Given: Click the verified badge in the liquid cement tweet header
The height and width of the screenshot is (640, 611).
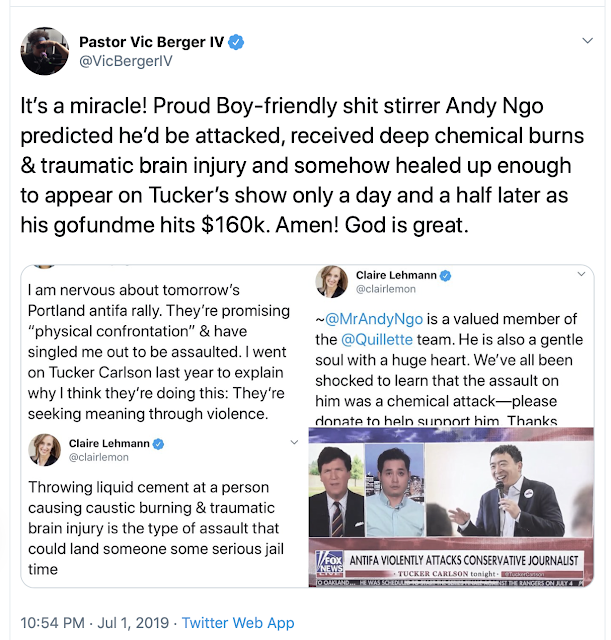Looking at the screenshot, I should click(157, 443).
